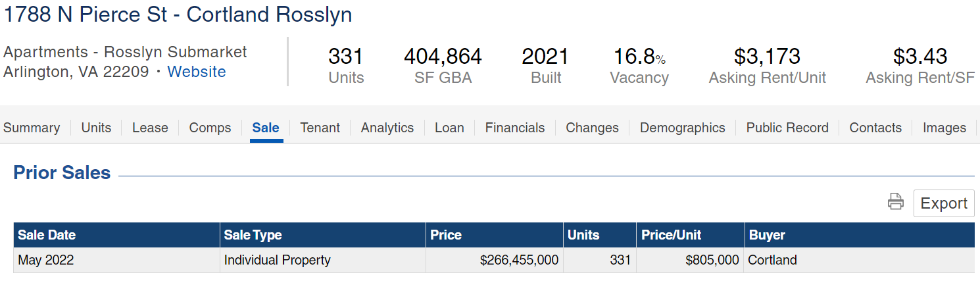This screenshot has height=281, width=980.
Task: Go to the Lease tab
Action: coord(150,128)
